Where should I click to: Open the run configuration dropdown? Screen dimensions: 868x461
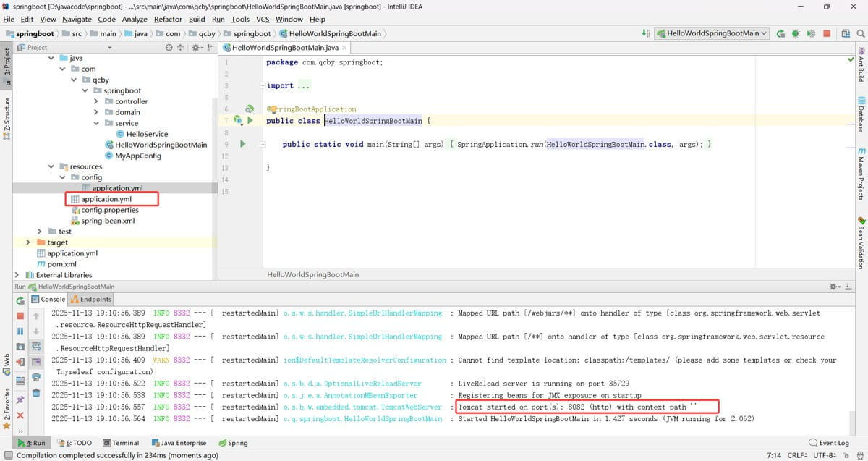712,33
